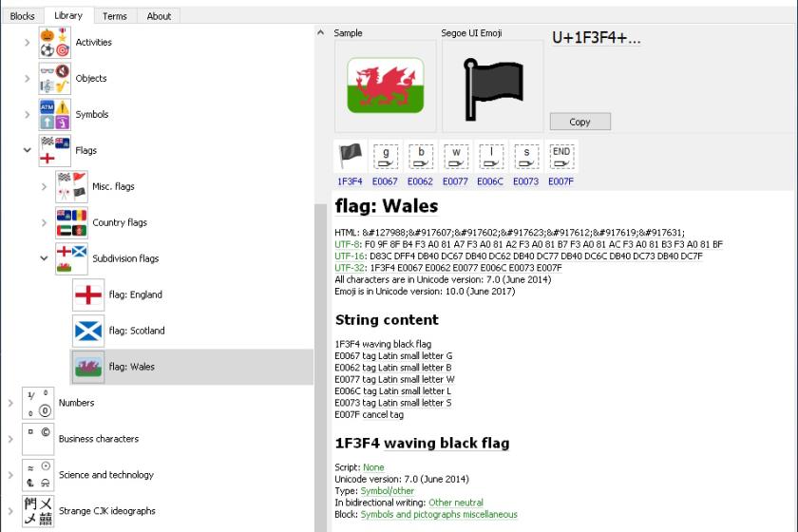Image resolution: width=798 pixels, height=532 pixels.
Task: Click the tag letter l character cell
Action: pyautogui.click(x=490, y=157)
